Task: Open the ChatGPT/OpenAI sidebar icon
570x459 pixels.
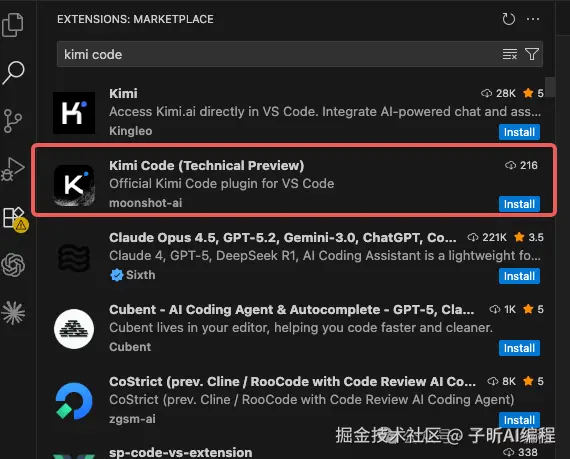Action: [x=13, y=265]
